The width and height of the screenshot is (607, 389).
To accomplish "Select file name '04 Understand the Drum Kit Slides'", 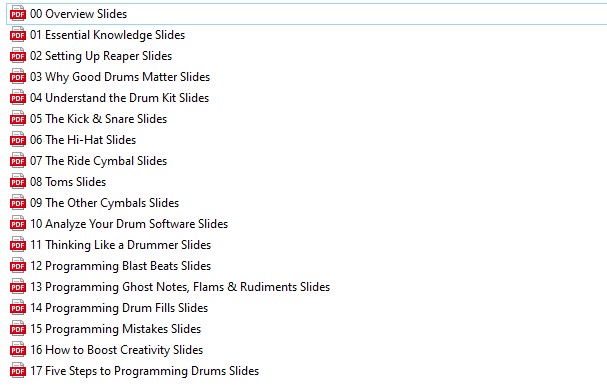I will 120,98.
